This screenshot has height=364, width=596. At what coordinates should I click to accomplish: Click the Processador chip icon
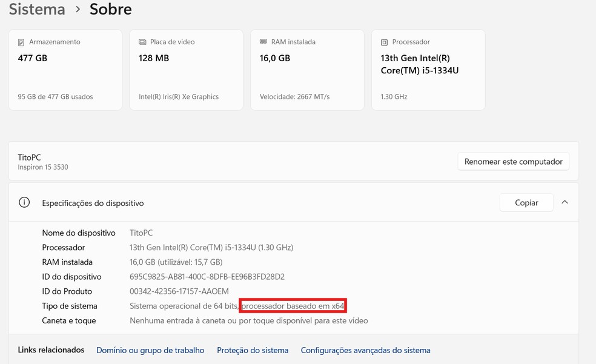pos(383,42)
